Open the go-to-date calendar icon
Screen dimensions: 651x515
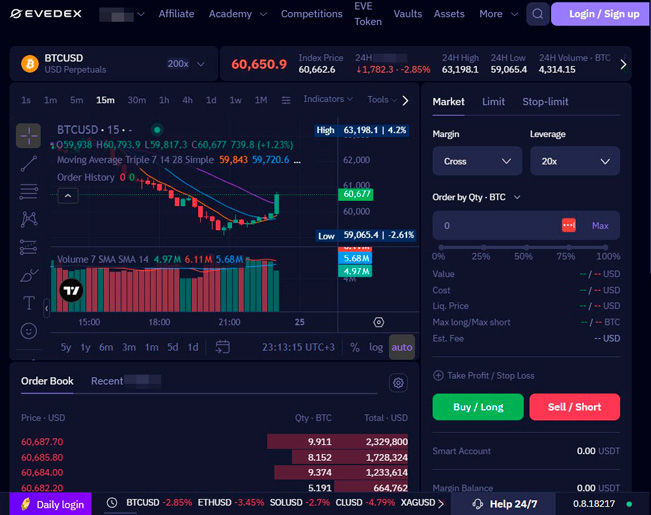[223, 347]
